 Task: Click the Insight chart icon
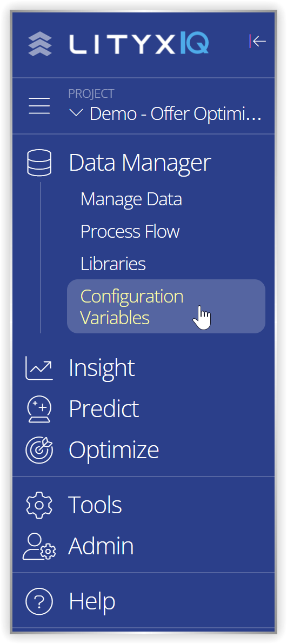[x=39, y=368]
